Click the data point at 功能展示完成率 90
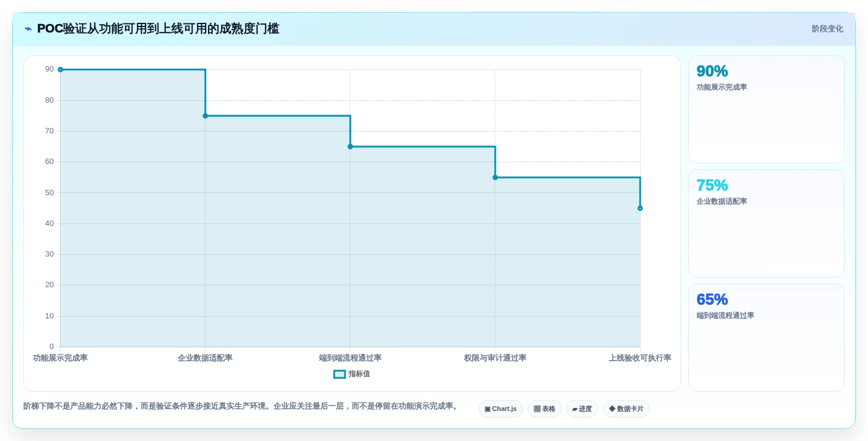868x441 pixels. pos(60,70)
